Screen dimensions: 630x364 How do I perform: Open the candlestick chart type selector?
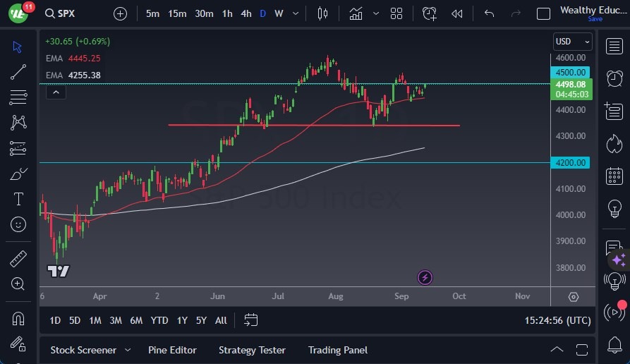click(x=323, y=13)
